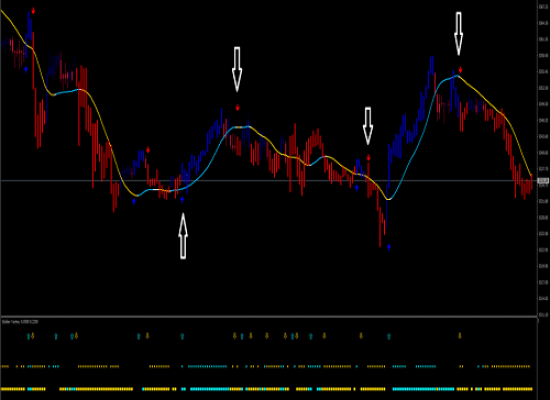Click the highlighted current price label on the price axis

[x=543, y=181]
